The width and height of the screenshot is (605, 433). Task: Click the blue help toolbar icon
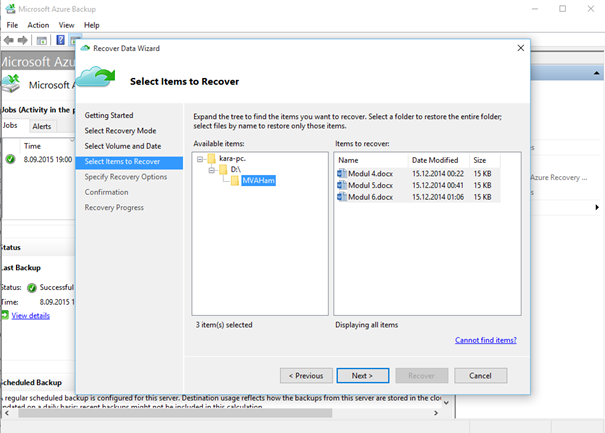(61, 40)
